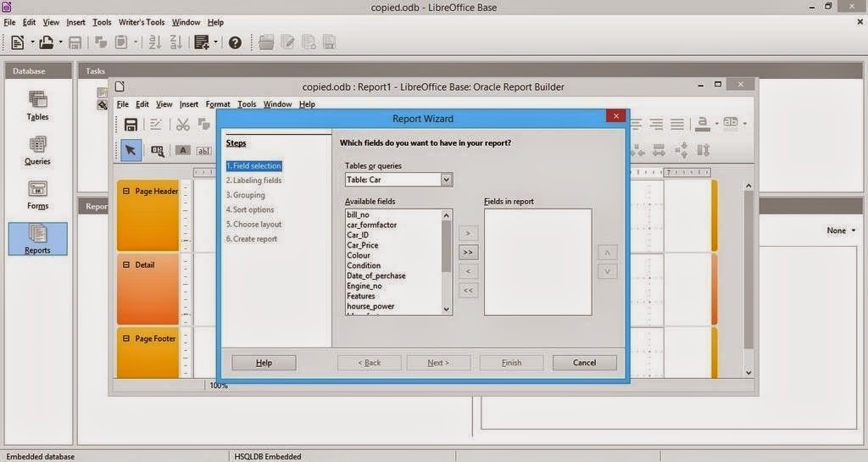Click the Cancel button in Report Wizard
This screenshot has width=868, height=462.
click(585, 363)
